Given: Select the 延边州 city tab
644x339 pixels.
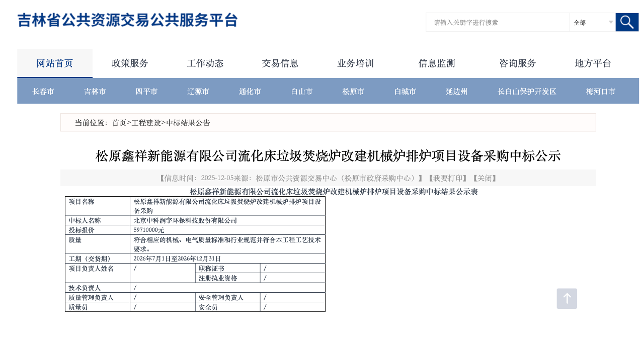Looking at the screenshot, I should (x=456, y=91).
